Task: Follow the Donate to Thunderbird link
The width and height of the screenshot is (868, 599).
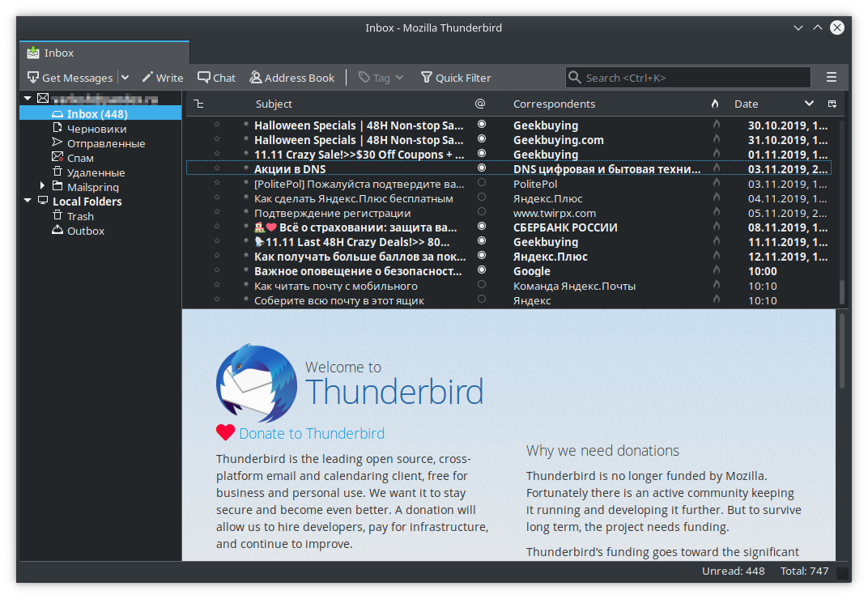Action: 312,434
